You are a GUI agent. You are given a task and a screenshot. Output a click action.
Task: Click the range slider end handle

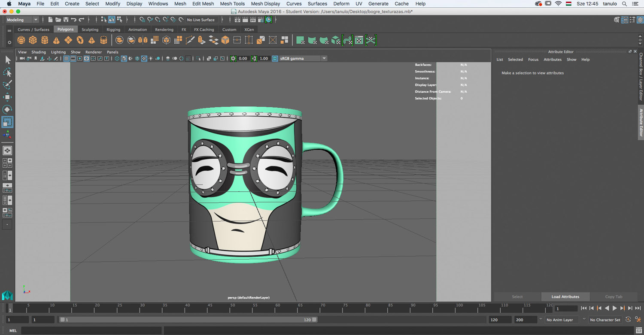314,320
